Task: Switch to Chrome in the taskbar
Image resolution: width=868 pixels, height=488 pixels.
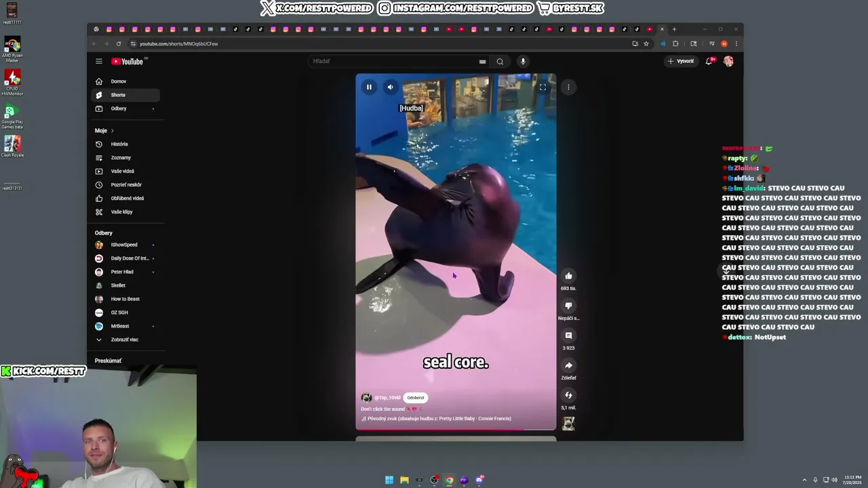Action: tap(449, 480)
